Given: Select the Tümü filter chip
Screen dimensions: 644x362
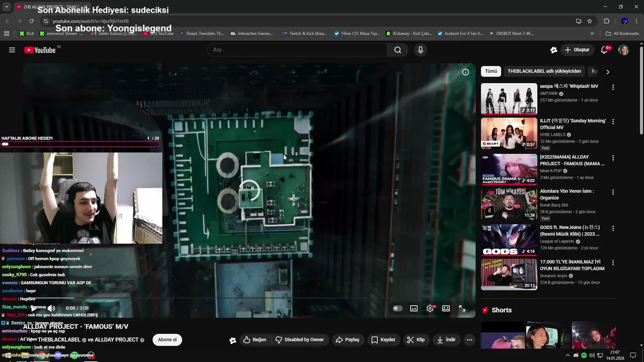Looking at the screenshot, I should pos(491,71).
